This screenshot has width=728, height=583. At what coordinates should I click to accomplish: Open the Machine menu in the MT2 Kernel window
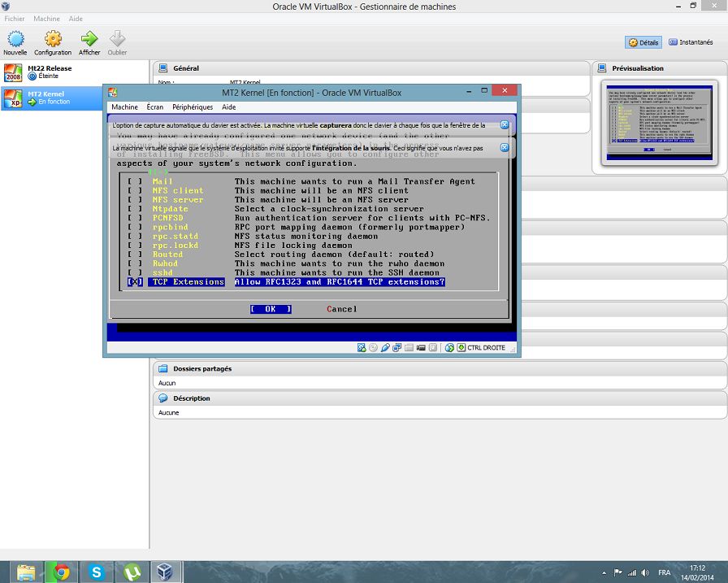click(x=124, y=107)
